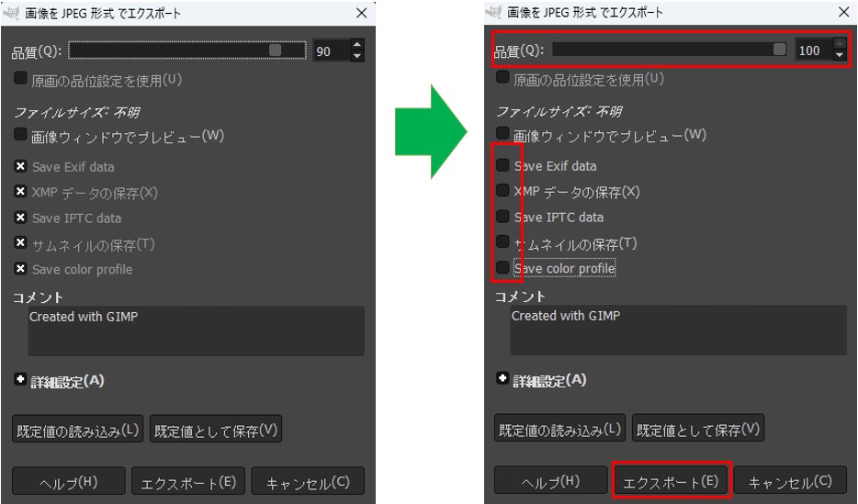Click the GIMP icon in the left dialog title bar
The height and width of the screenshot is (504, 858).
tap(12, 13)
